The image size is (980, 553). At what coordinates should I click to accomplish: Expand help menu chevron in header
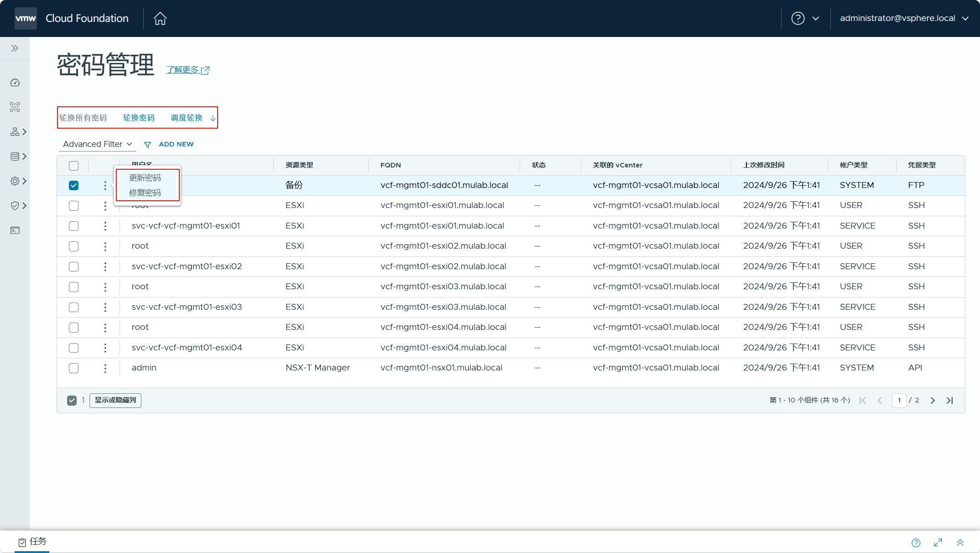pyautogui.click(x=816, y=19)
